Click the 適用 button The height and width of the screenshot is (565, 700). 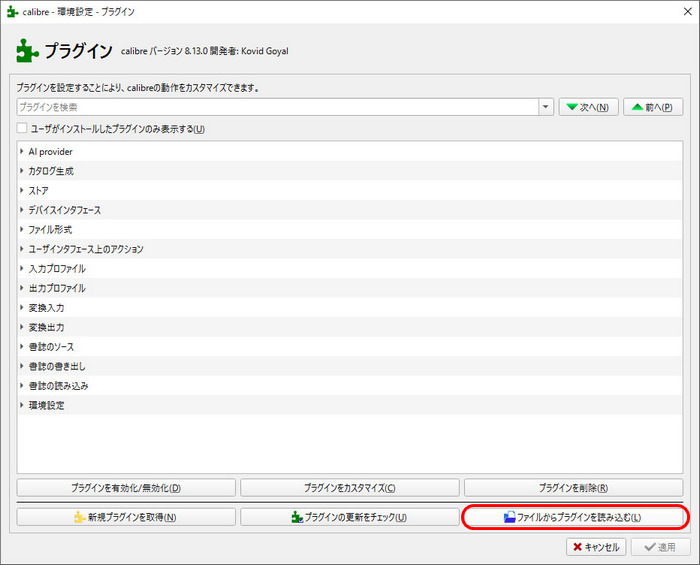coord(661,547)
